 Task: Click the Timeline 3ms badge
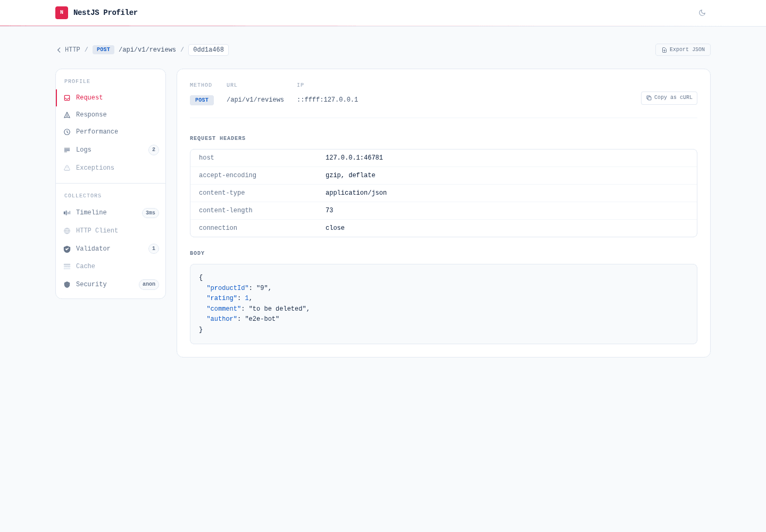coord(151,213)
